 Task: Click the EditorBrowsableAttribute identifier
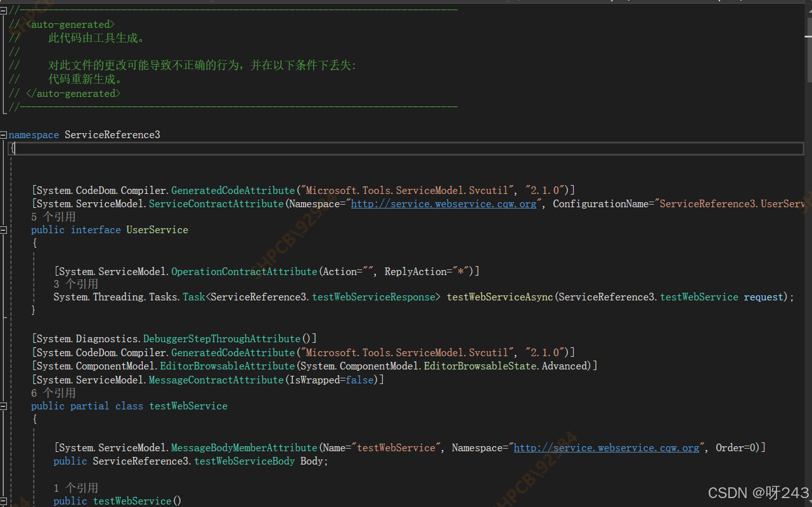point(228,366)
